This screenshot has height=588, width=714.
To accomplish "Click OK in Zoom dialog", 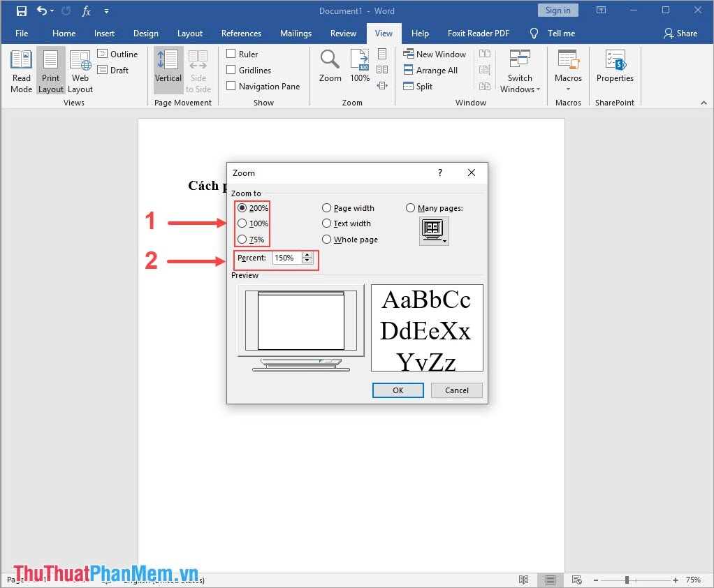I will pyautogui.click(x=398, y=390).
